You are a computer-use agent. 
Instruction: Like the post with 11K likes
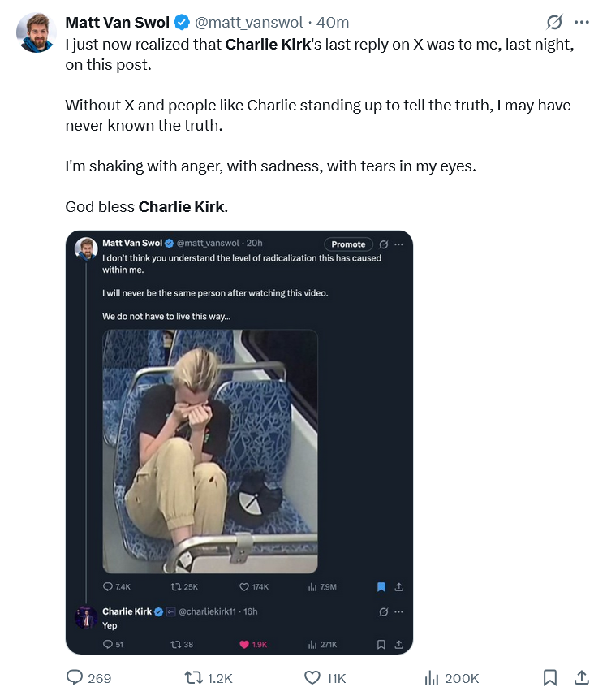312,677
